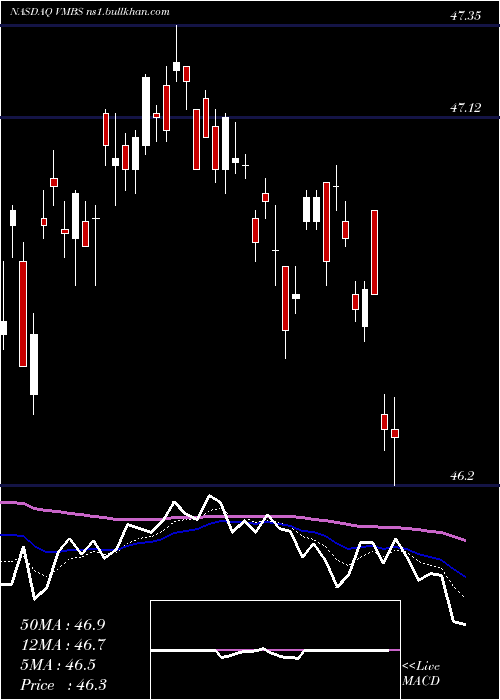
Task: Click inside the MACD inset chart box
Action: point(275,650)
